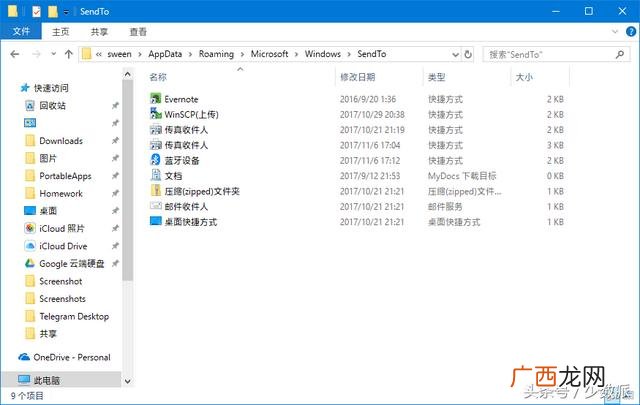Screen dimensions: 640x405
Task: Click the search magnifier icon
Action: 620,54
